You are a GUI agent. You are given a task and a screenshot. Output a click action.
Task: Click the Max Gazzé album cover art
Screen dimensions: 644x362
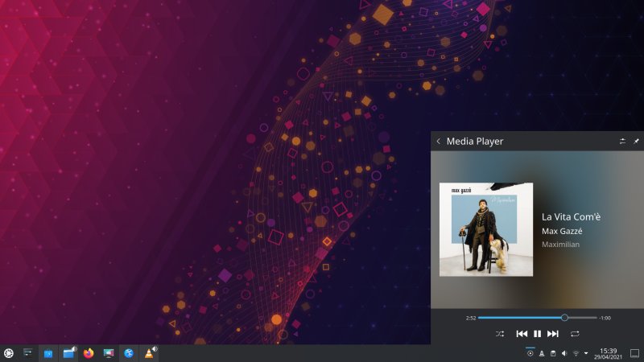(486, 229)
